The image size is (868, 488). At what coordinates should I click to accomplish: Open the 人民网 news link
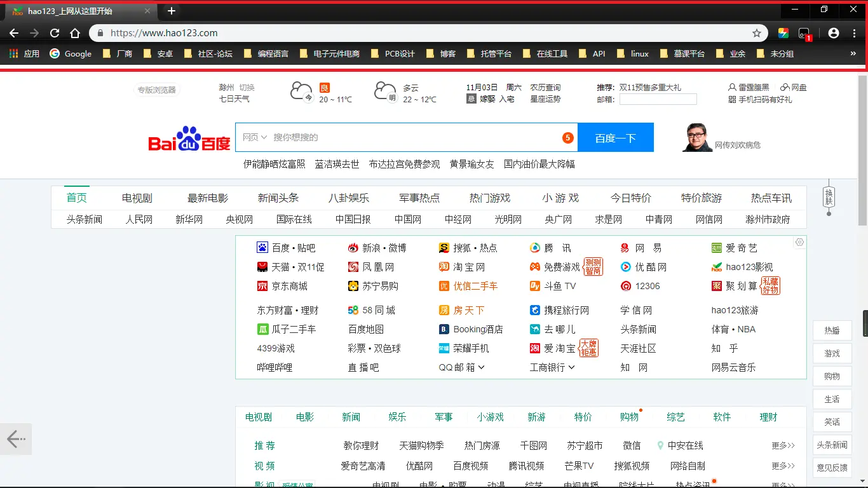click(139, 219)
